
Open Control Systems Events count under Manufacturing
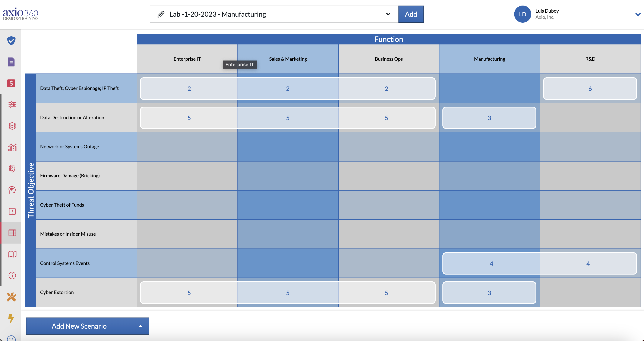coord(491,263)
